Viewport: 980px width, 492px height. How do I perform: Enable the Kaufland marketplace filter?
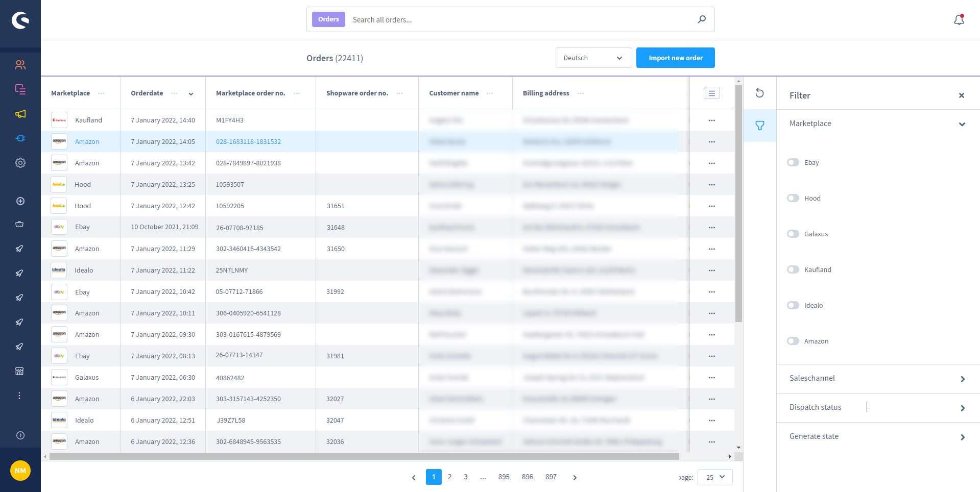[x=793, y=269]
